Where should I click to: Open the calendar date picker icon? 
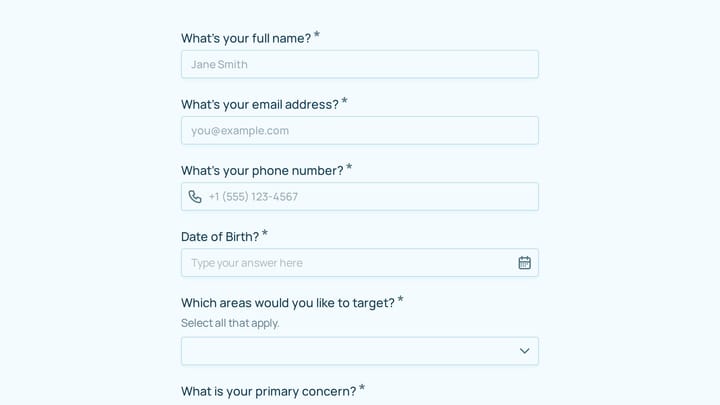(524, 263)
